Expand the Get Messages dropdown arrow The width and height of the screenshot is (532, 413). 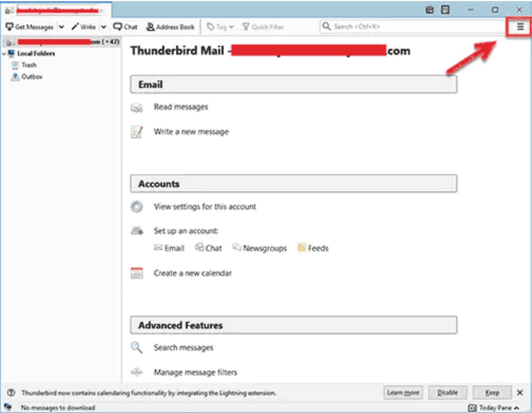[61, 27]
